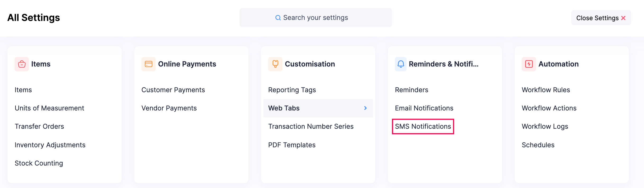The height and width of the screenshot is (188, 644).
Task: Open Units of Measurement settings
Action: point(49,108)
